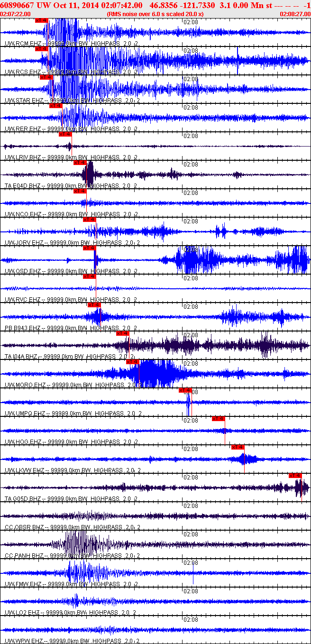This screenshot has height=644, width=311.
Task: Click the red pick flag on UW.RCM trace
Action: pyautogui.click(x=42, y=20)
